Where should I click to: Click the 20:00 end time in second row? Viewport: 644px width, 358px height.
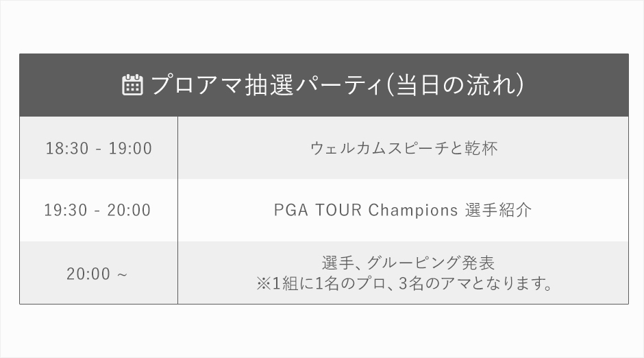click(x=129, y=210)
